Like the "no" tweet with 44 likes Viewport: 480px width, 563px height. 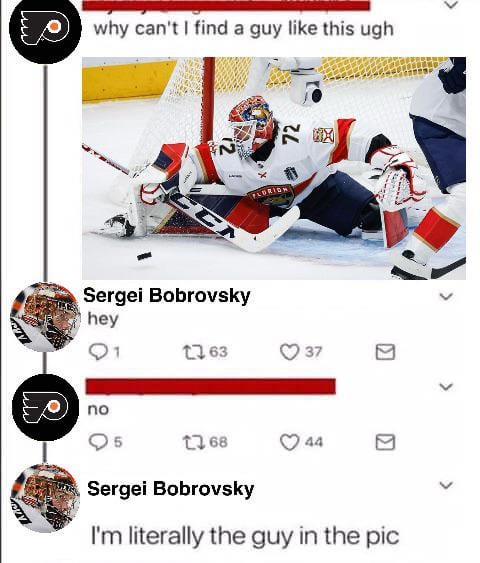[x=289, y=442]
